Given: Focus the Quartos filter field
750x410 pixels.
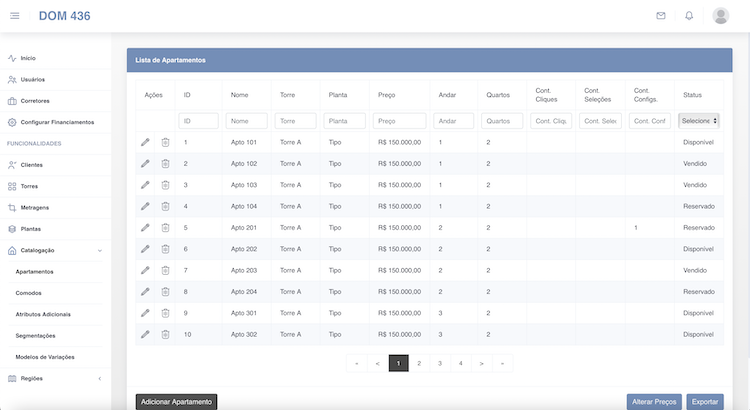Looking at the screenshot, I should 502,121.
